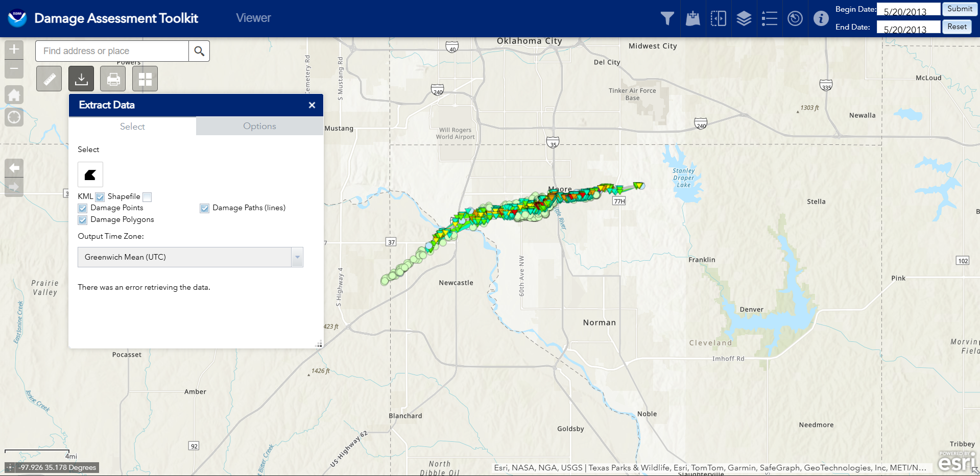Viewport: 980px width, 476px height.
Task: Open the layer list stack icon
Action: [x=744, y=19]
